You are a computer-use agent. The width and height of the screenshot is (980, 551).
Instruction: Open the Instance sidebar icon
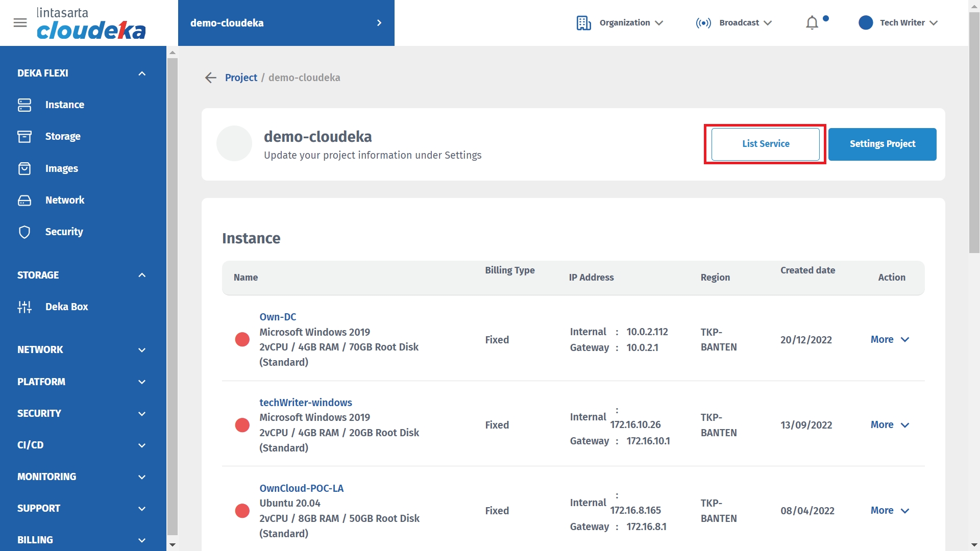point(24,105)
